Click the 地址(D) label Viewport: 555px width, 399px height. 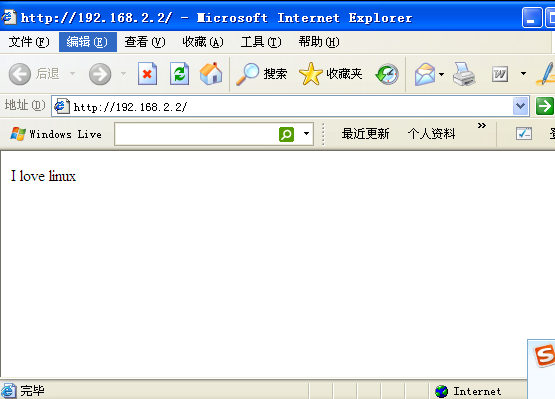[x=25, y=105]
